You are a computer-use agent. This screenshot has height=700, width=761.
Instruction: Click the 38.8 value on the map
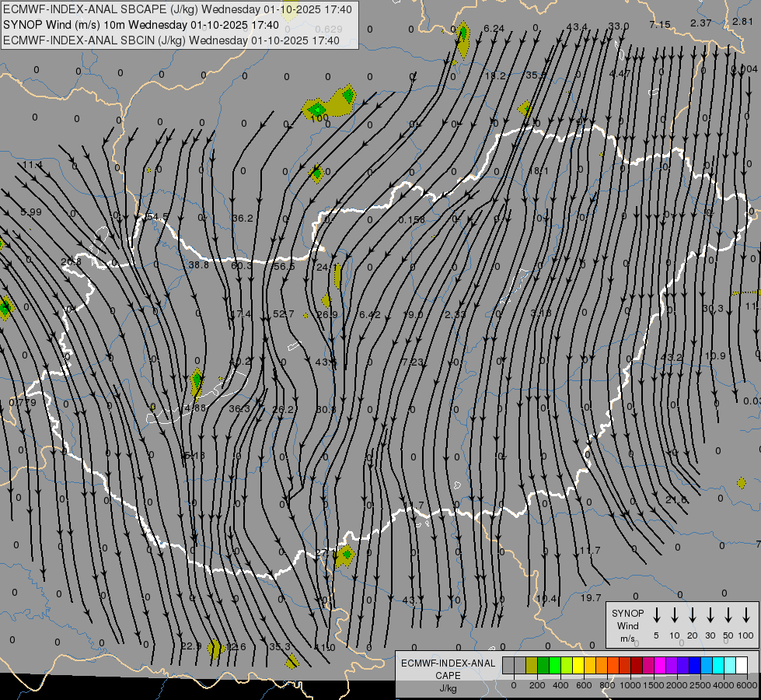click(x=198, y=264)
